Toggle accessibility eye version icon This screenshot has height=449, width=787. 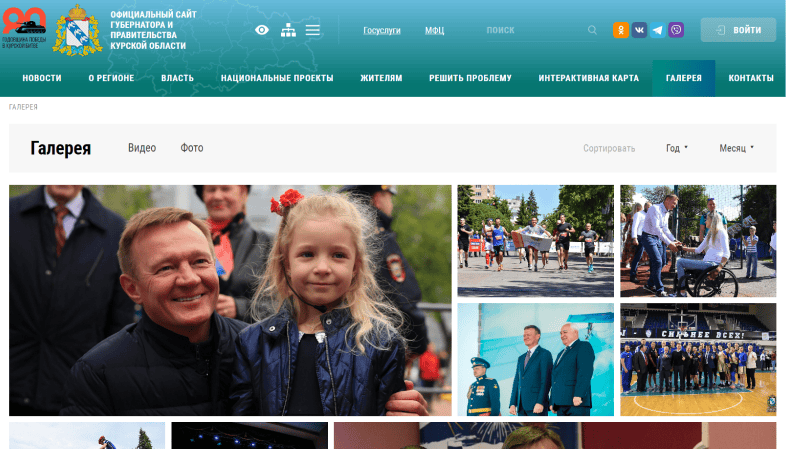(261, 30)
